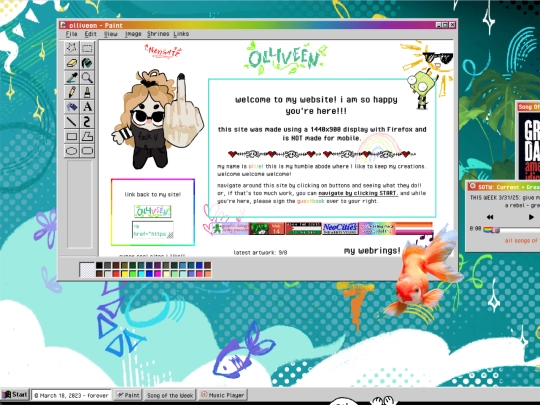Select the Ellipse shape tool

pos(71,151)
